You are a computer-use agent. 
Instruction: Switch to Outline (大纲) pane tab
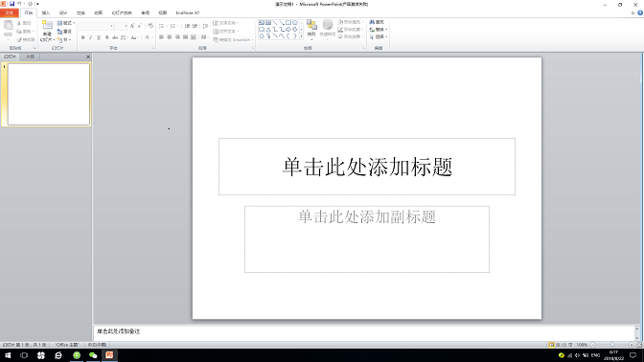(30, 57)
